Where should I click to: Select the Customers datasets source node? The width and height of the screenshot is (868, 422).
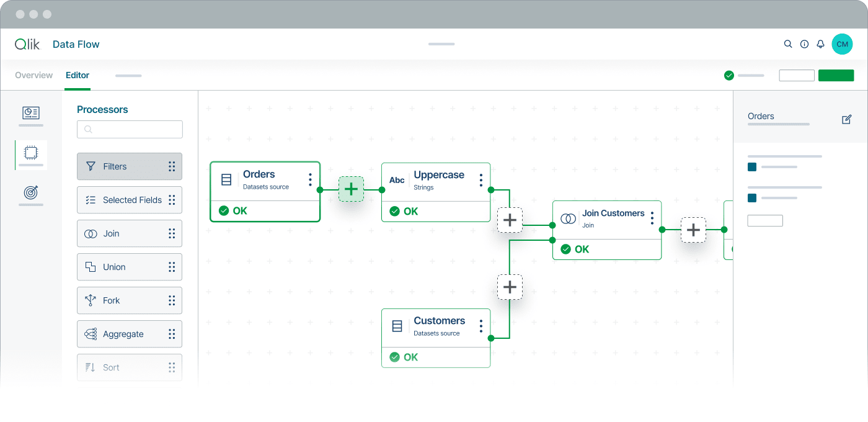coord(436,338)
